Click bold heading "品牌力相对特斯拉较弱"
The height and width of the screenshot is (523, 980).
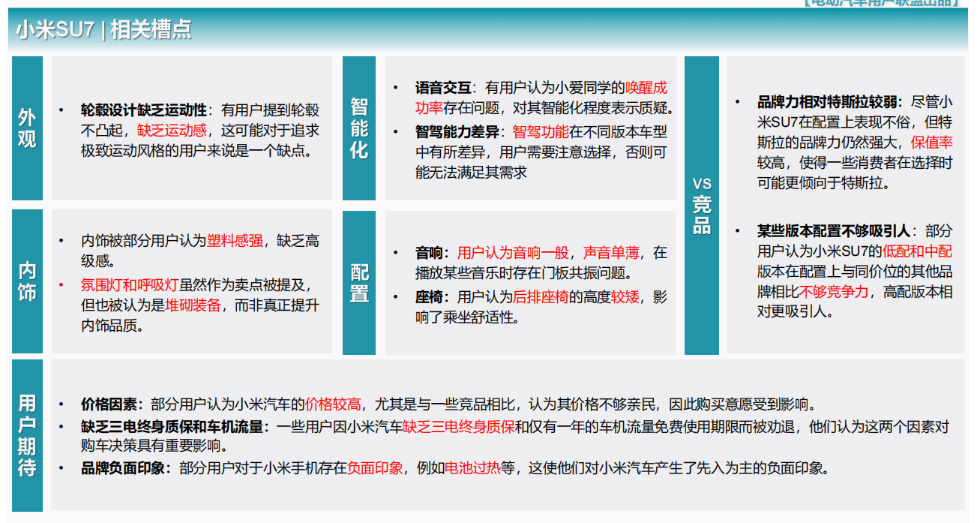point(828,102)
